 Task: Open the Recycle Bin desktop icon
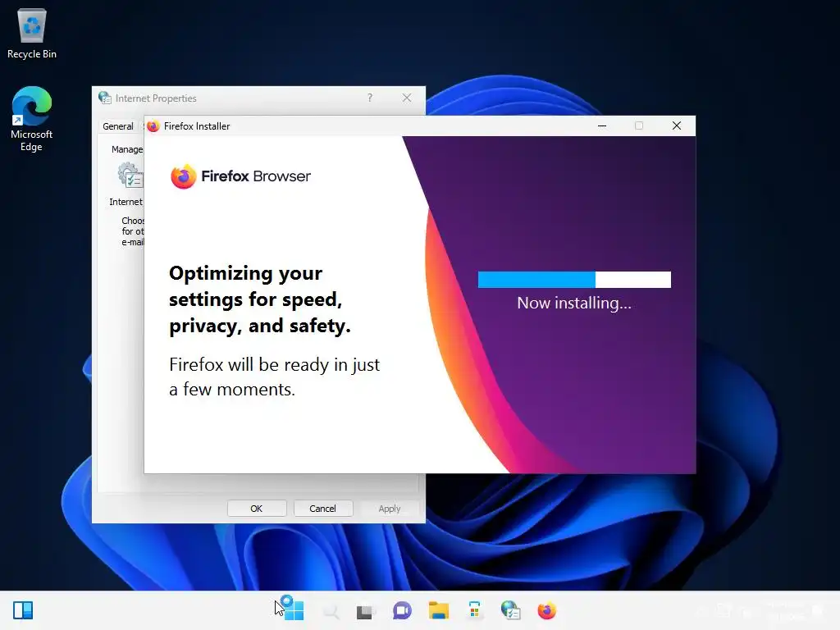coord(32,33)
